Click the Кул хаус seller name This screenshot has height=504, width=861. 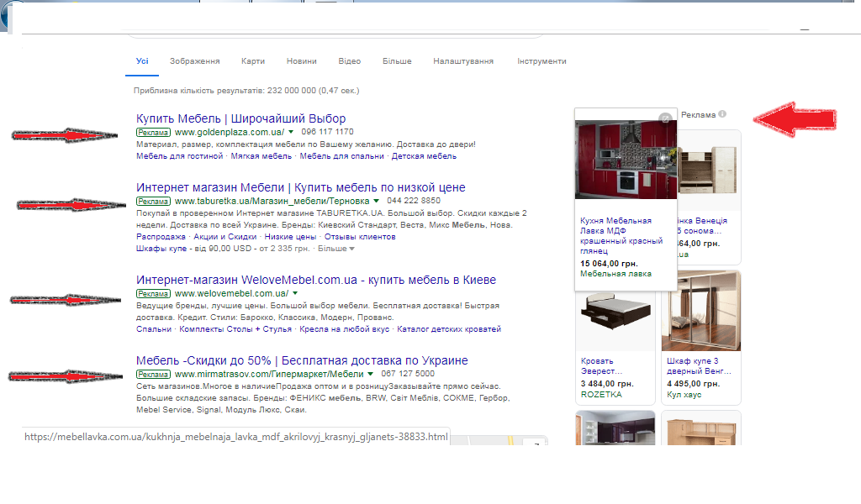tap(684, 394)
